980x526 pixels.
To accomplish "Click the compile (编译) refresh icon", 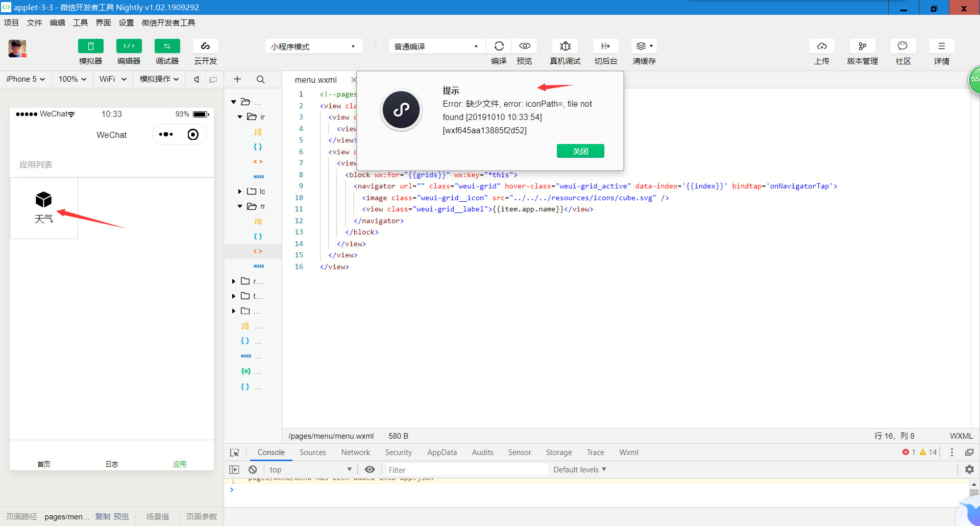I will pos(499,46).
